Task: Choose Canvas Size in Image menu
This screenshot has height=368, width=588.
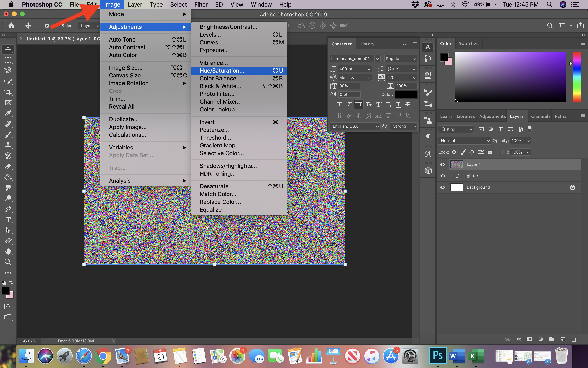Action: 146,75
